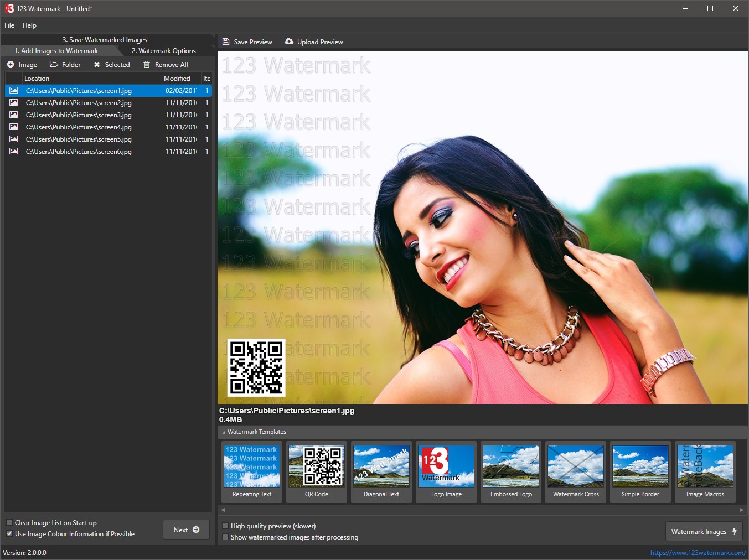Open the File menu
Viewport: 749px width, 560px height.
click(9, 25)
